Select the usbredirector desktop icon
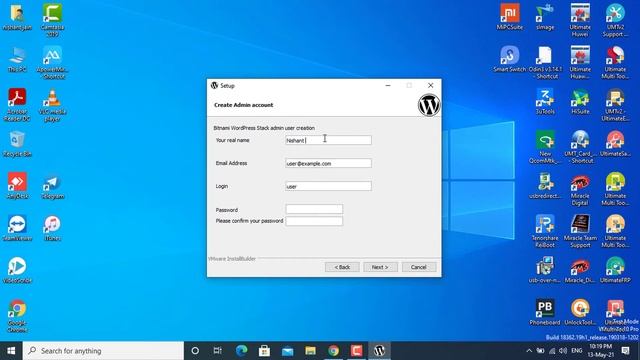This screenshot has height=360, width=640. pyautogui.click(x=545, y=186)
